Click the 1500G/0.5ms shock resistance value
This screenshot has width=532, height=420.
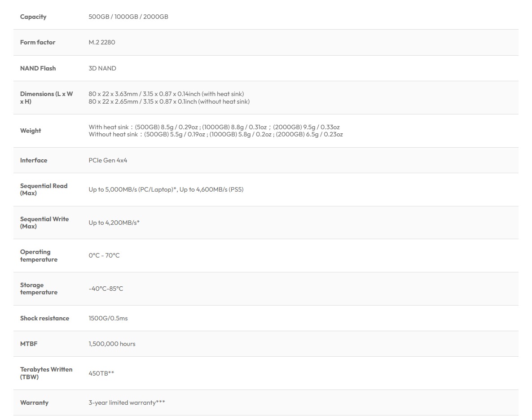pyautogui.click(x=108, y=318)
